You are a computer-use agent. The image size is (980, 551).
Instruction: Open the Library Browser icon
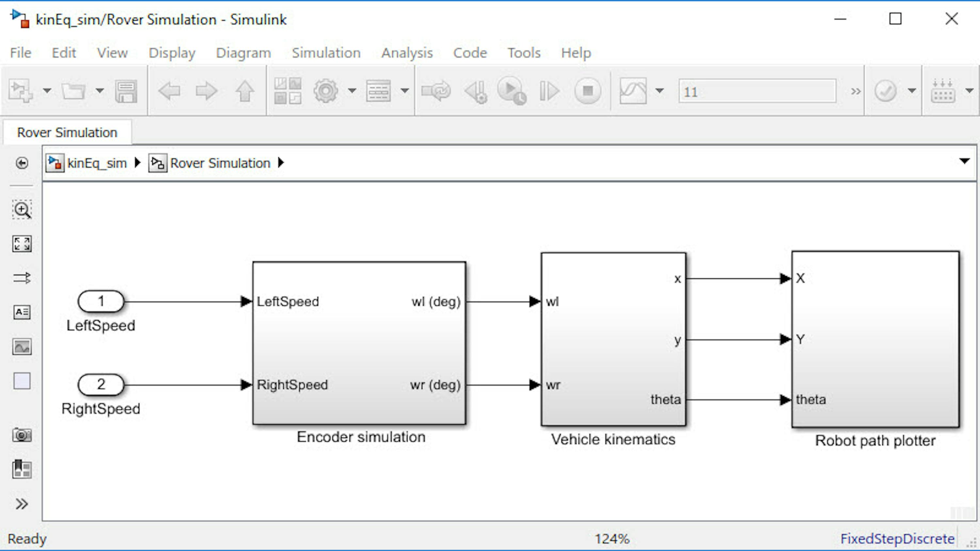tap(287, 90)
